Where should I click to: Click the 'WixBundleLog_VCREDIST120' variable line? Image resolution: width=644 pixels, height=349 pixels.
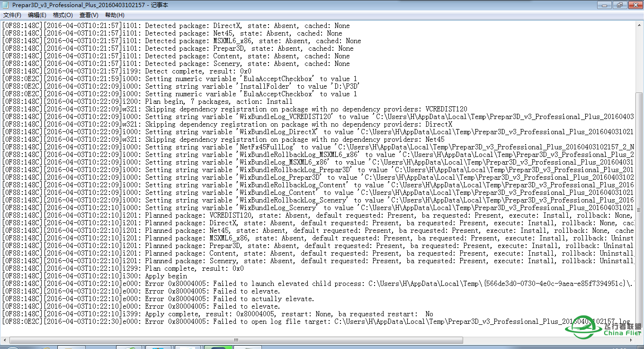[x=318, y=117]
